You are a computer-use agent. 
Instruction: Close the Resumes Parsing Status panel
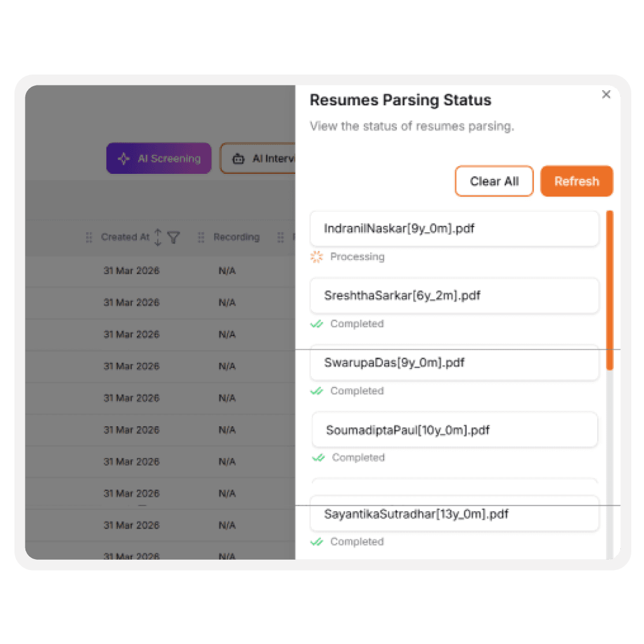point(606,94)
